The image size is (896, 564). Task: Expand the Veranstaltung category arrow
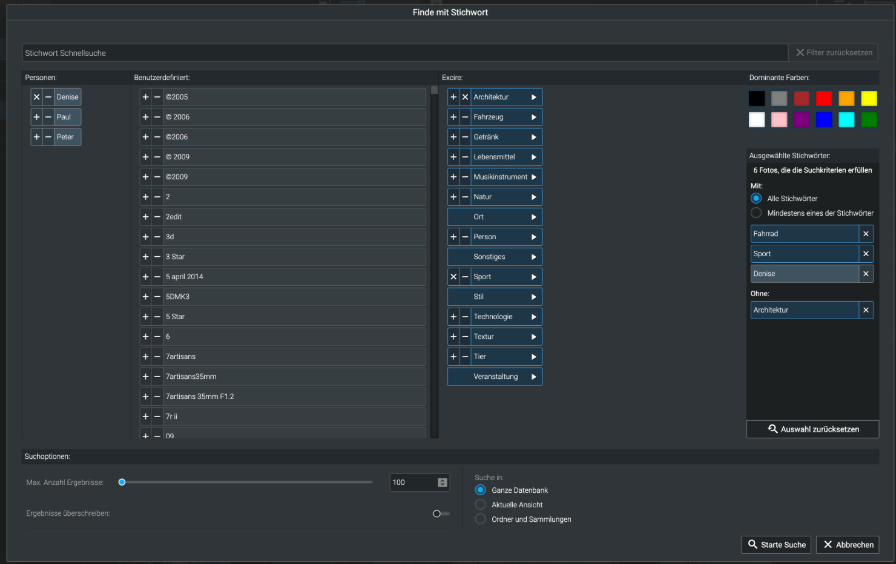pos(534,377)
